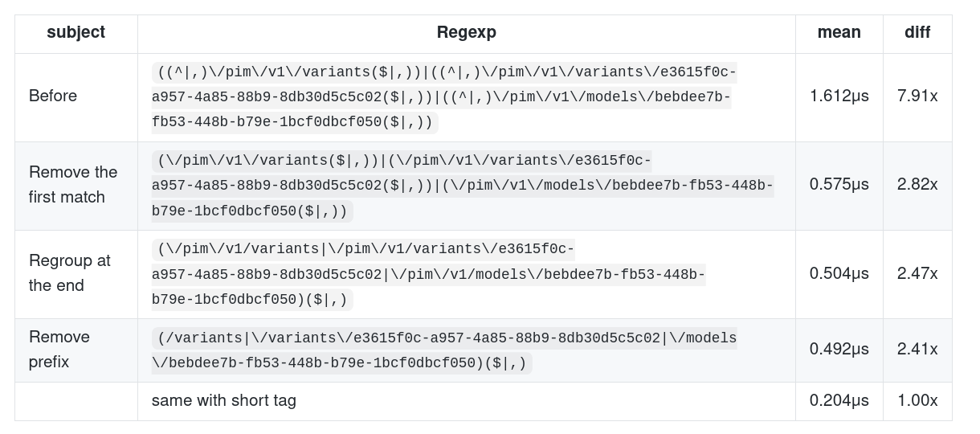Click the 1.612μs mean value
The height and width of the screenshot is (434, 980).
point(839,96)
